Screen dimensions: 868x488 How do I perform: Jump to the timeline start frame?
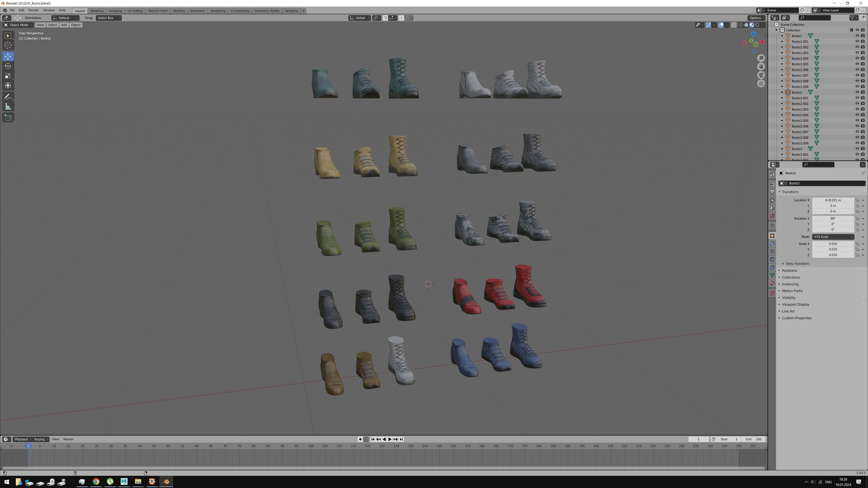(x=373, y=439)
